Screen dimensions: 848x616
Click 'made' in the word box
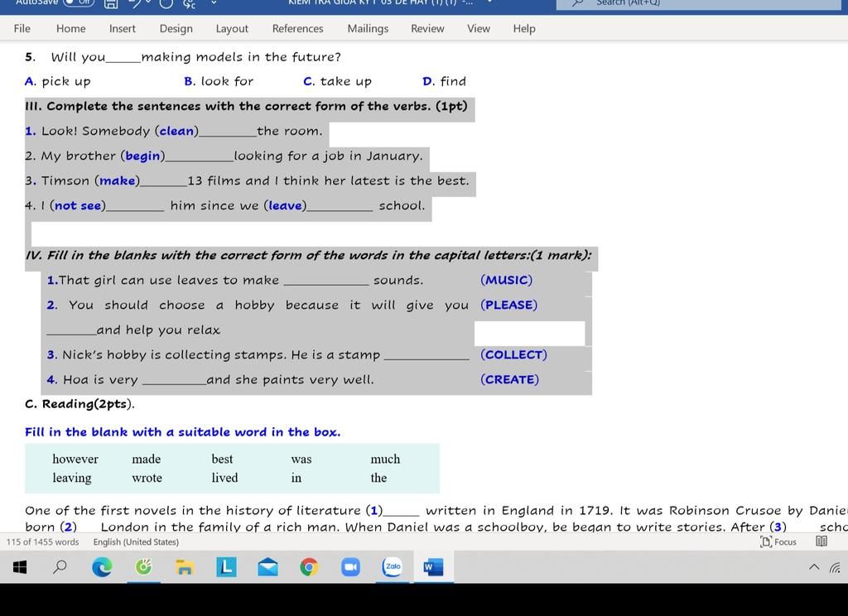coord(146,460)
